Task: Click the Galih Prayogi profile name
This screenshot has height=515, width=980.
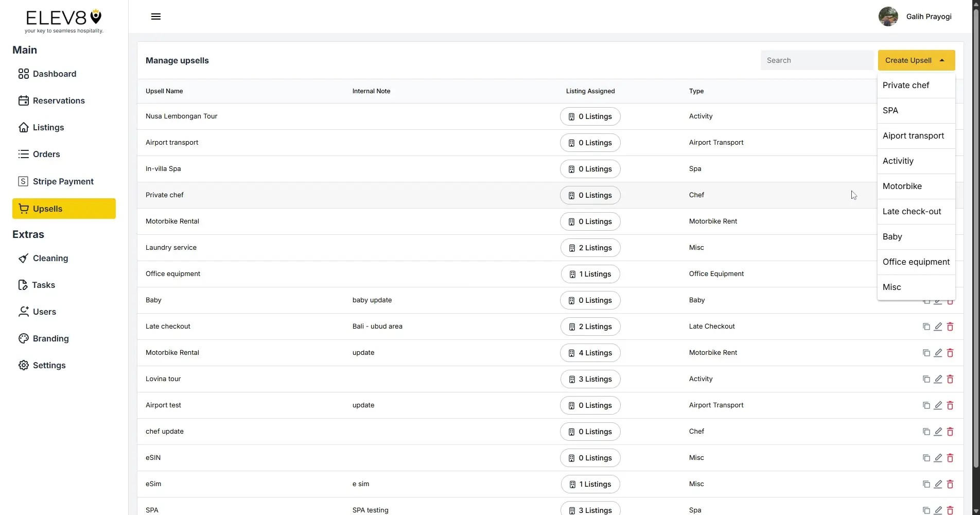Action: (x=929, y=16)
